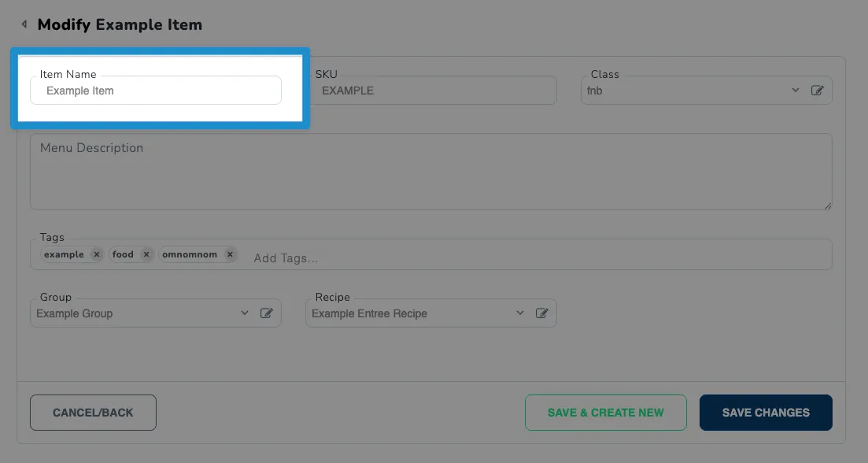Click the back arrow beside Modify Example Item
Image resolution: width=868 pixels, height=463 pixels.
(x=24, y=24)
